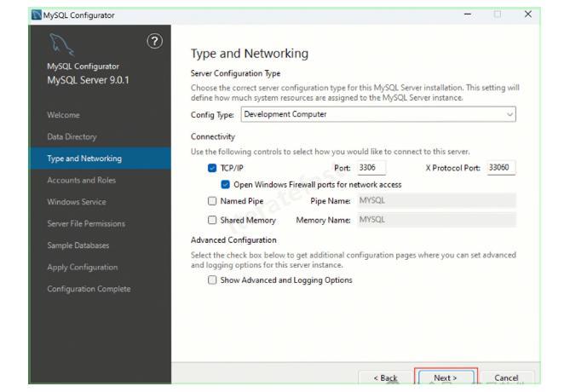Screen dimensions: 570x392
Task: Close the MySQL Configurator window
Action: coord(528,14)
